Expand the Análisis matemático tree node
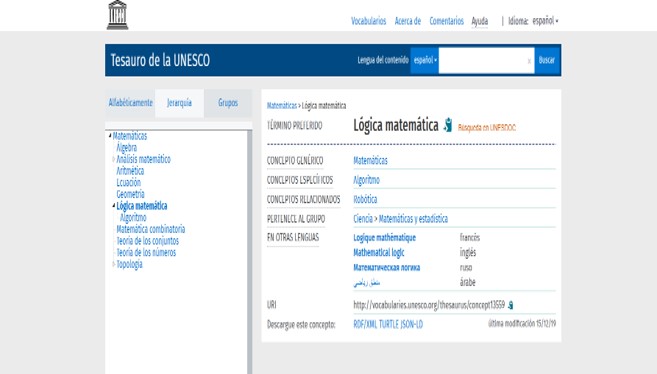This screenshot has width=657, height=374. tap(114, 159)
